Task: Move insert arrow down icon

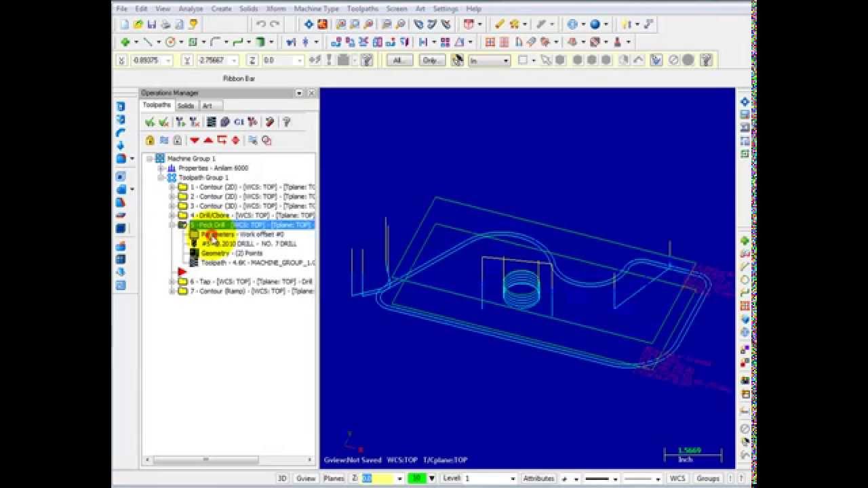Action: click(195, 140)
